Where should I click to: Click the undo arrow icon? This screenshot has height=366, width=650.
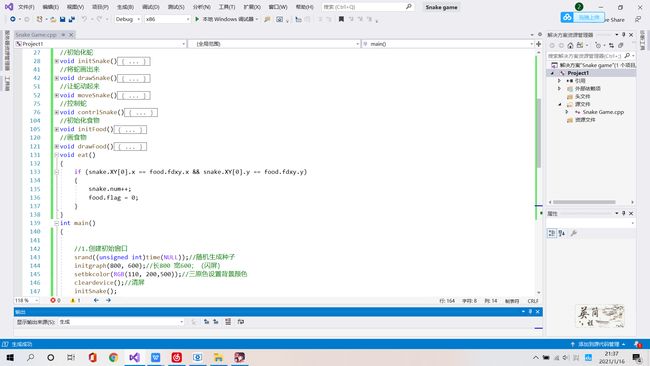(84, 19)
